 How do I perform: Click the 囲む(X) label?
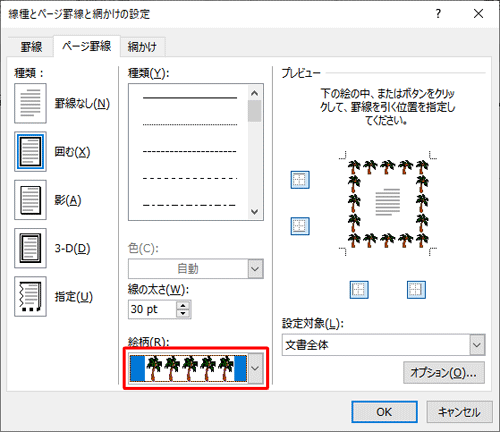[72, 152]
